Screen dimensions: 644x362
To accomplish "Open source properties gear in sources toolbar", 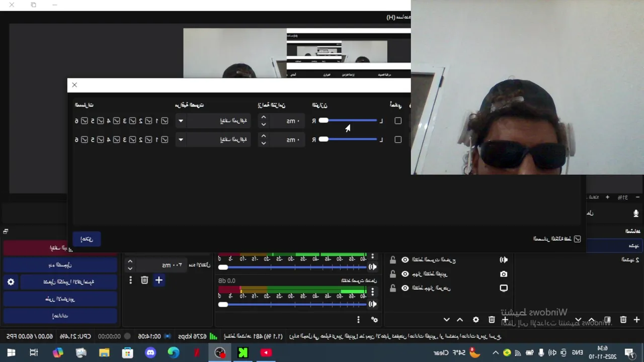I will click(476, 320).
